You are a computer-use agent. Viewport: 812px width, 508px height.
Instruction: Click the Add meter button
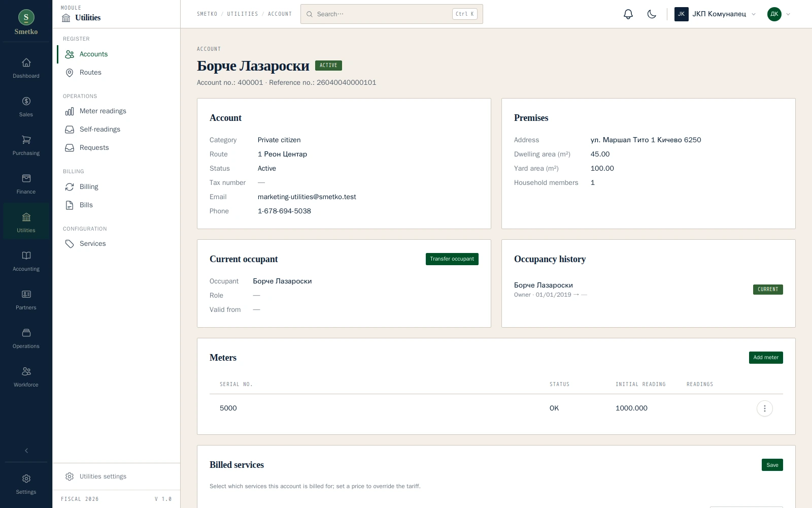click(765, 358)
